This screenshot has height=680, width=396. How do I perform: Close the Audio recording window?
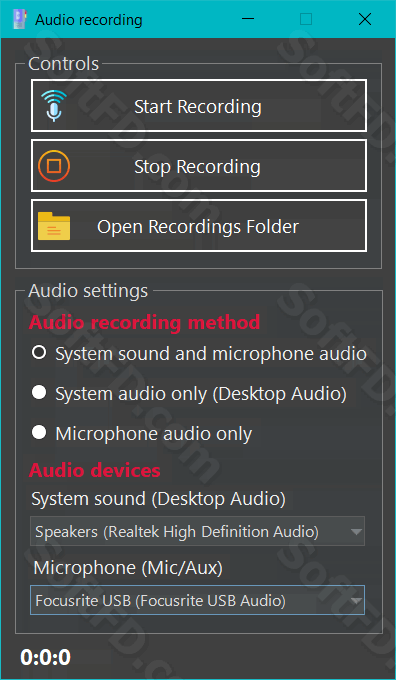pyautogui.click(x=365, y=19)
